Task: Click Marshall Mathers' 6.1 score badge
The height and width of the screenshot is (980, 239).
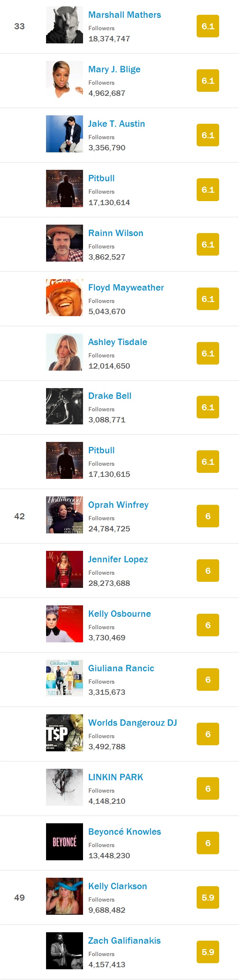Action: tap(207, 26)
